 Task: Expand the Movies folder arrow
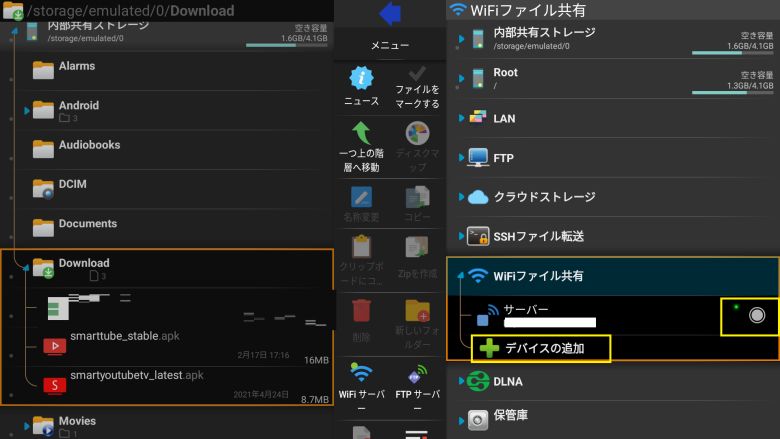(x=27, y=426)
